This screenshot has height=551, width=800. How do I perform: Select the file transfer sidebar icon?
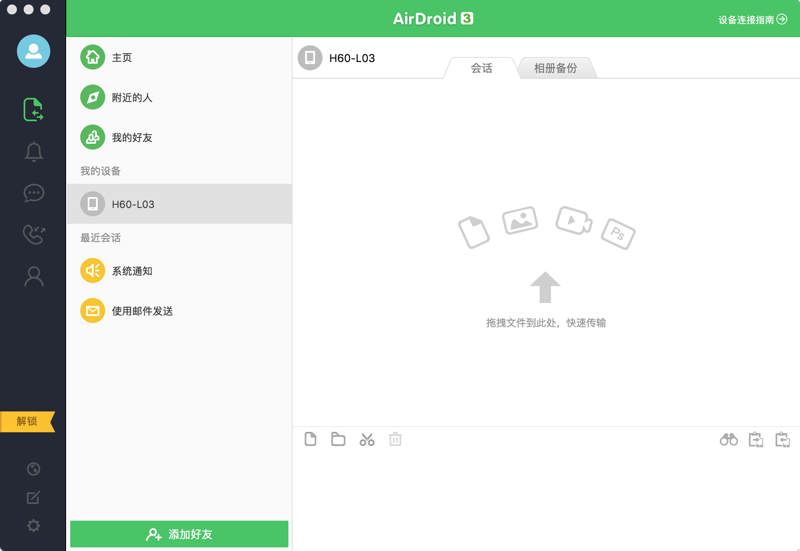click(x=33, y=110)
